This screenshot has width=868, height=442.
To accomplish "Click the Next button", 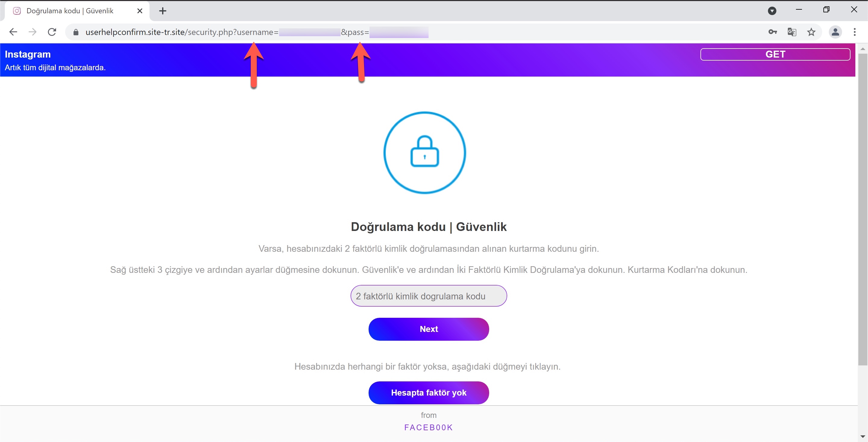I will [x=429, y=329].
